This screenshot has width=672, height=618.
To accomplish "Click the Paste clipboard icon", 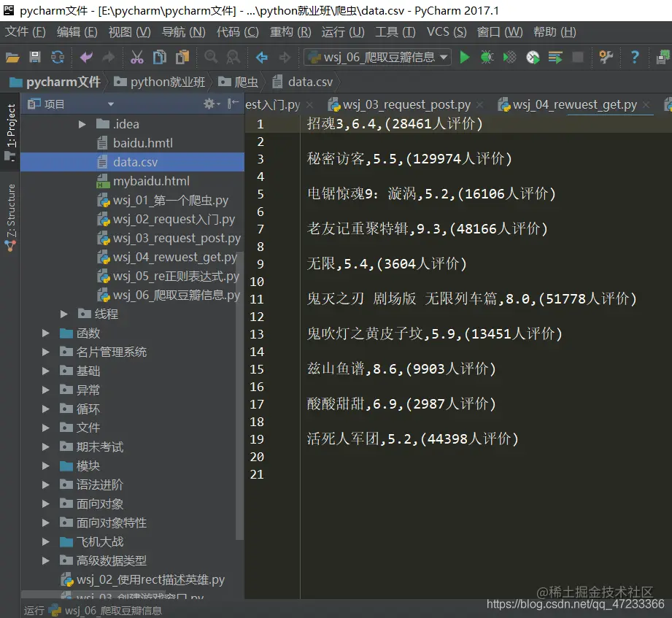I will [x=182, y=57].
